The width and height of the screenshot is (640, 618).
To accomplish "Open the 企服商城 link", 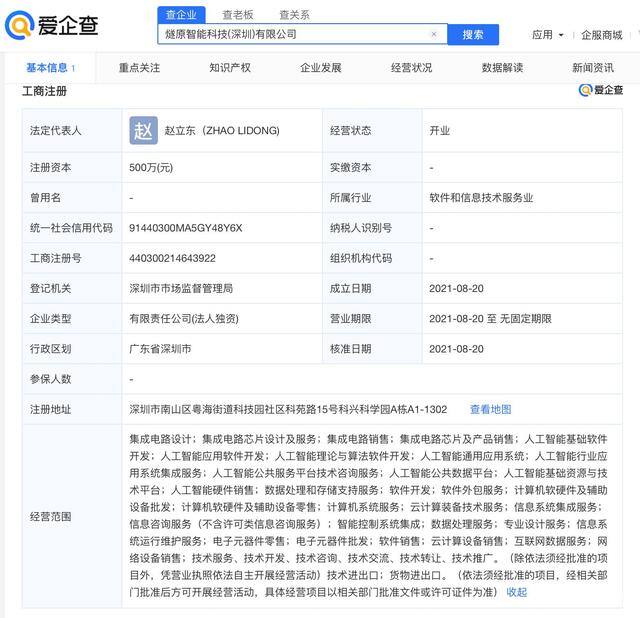I will (x=602, y=35).
